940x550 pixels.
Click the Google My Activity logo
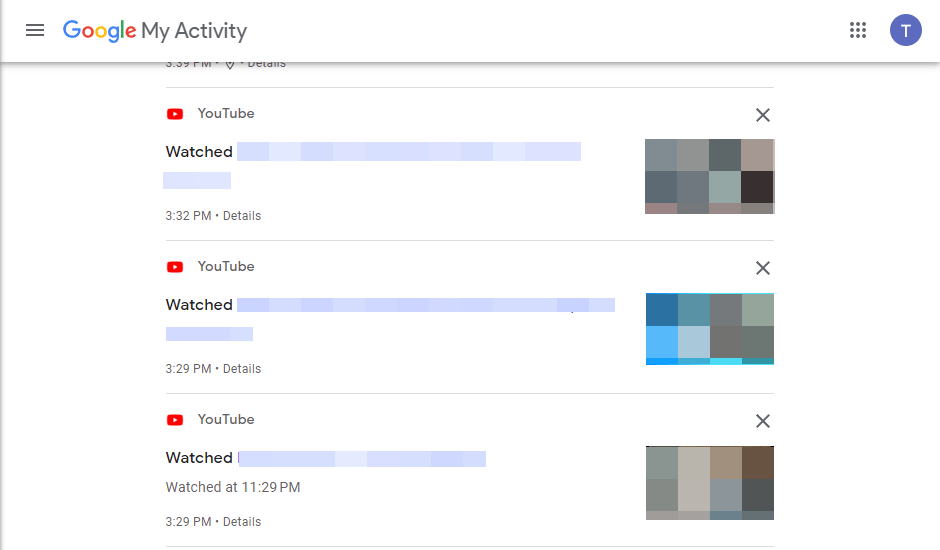click(x=155, y=30)
